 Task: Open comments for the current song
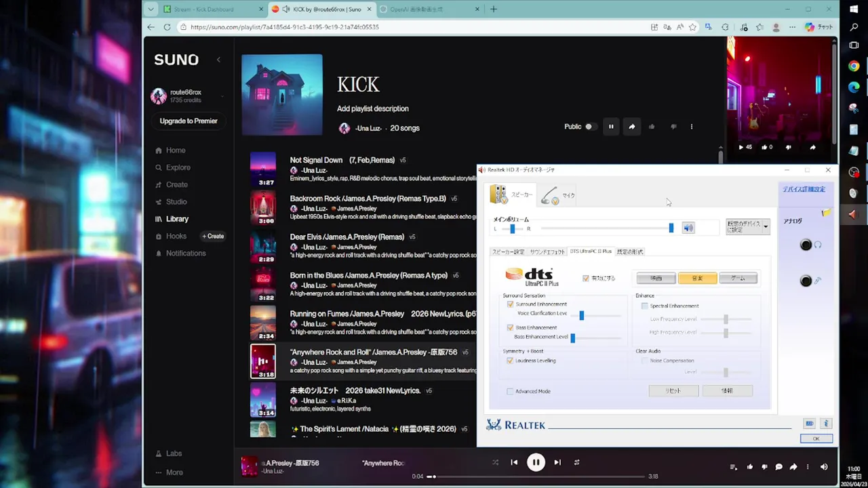(778, 467)
